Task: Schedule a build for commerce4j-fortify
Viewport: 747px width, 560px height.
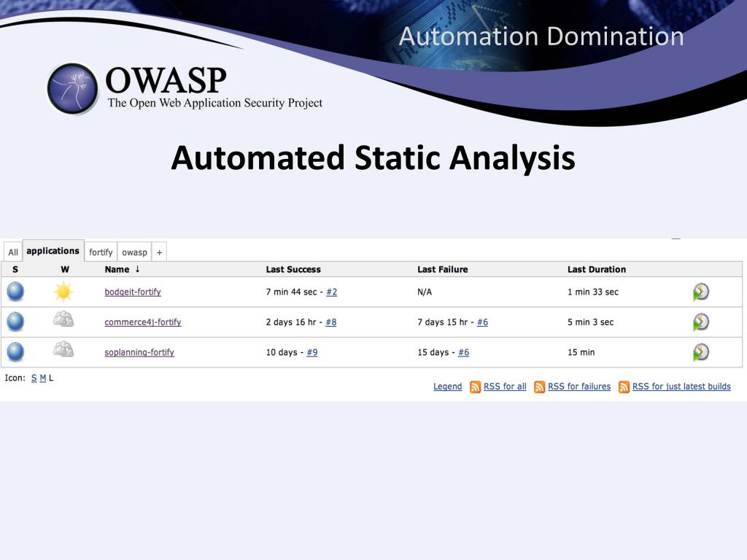Action: [x=701, y=322]
